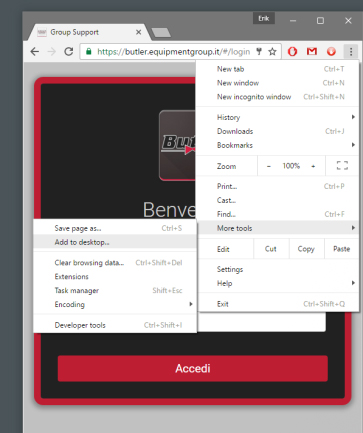Close the Group Support tab
The height and width of the screenshot is (433, 363).
tap(138, 32)
